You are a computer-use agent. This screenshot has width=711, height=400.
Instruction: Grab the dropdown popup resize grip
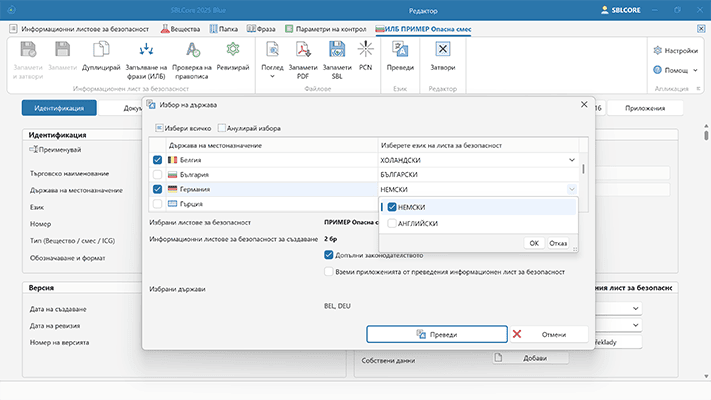[x=575, y=249]
